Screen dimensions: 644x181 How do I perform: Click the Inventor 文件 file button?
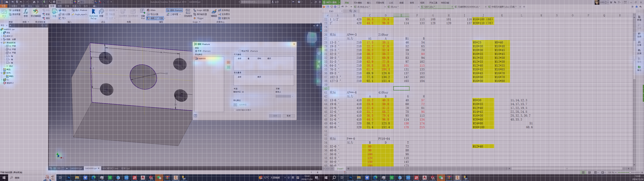4,6
